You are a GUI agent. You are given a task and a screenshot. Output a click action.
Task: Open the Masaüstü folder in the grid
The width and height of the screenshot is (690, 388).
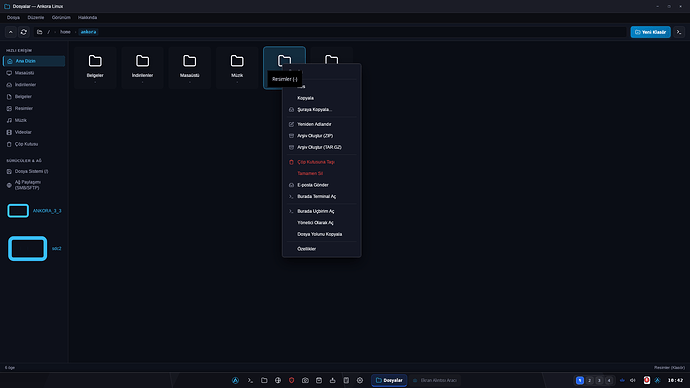tap(190, 67)
